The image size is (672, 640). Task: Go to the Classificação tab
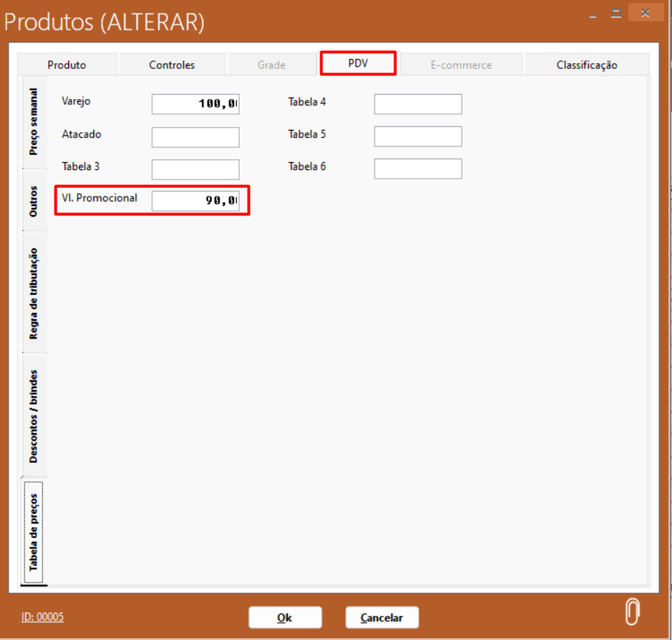click(587, 65)
